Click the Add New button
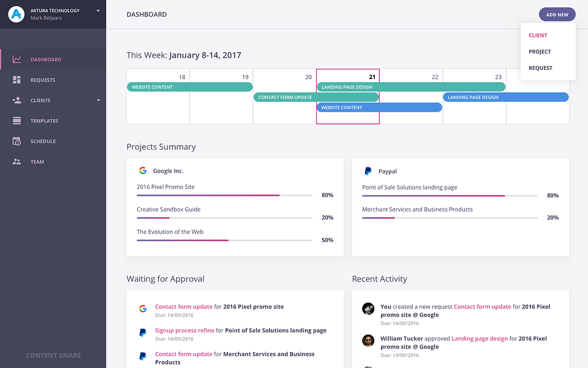 [557, 14]
